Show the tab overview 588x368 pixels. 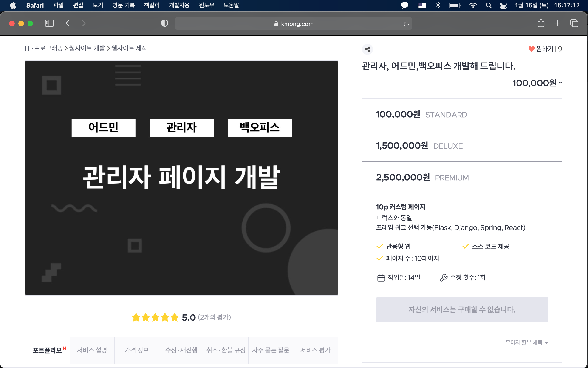574,23
